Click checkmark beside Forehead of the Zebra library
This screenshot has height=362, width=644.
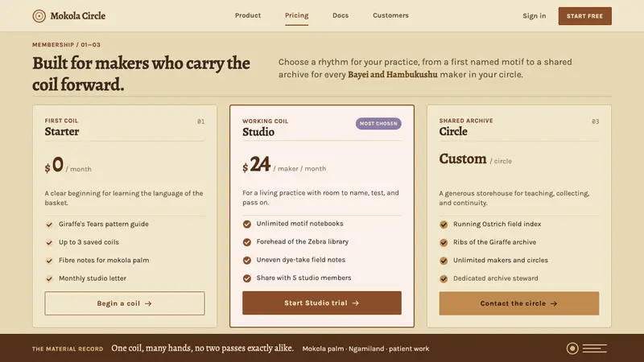247,242
